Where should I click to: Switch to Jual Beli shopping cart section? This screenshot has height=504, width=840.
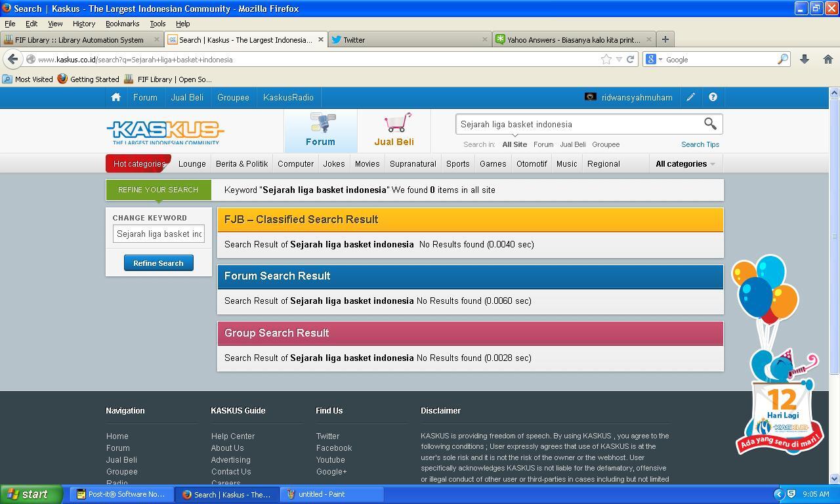(x=394, y=130)
